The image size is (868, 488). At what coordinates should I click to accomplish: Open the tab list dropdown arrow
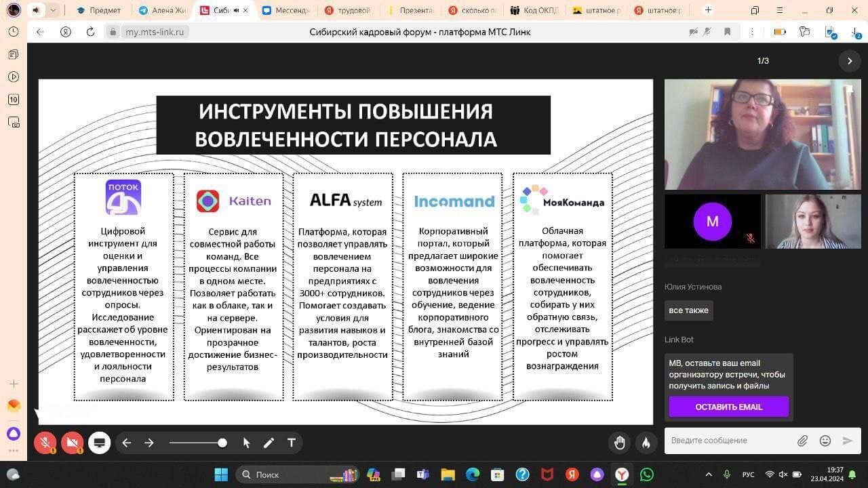pos(53,10)
